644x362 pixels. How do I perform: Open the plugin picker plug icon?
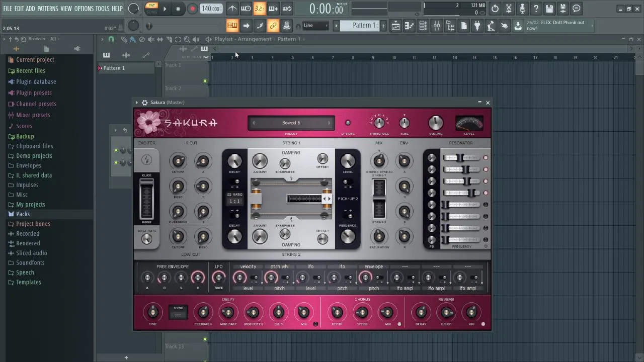pyautogui.click(x=477, y=26)
